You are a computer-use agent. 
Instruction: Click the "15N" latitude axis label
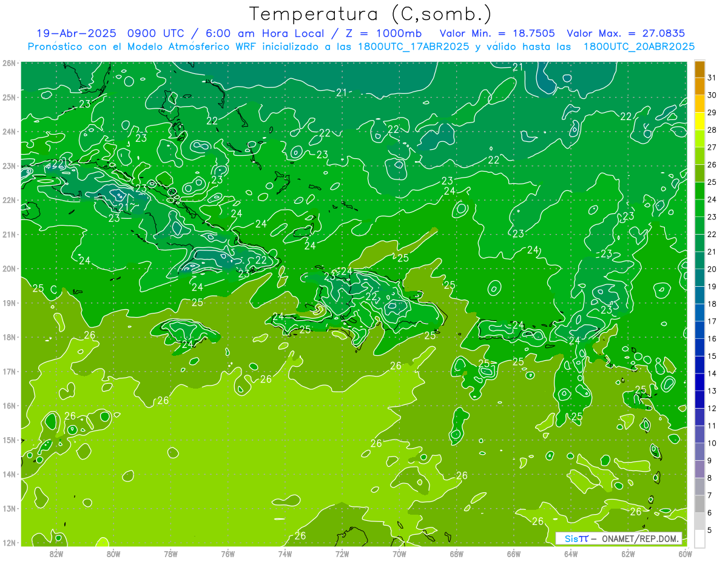pos(9,440)
